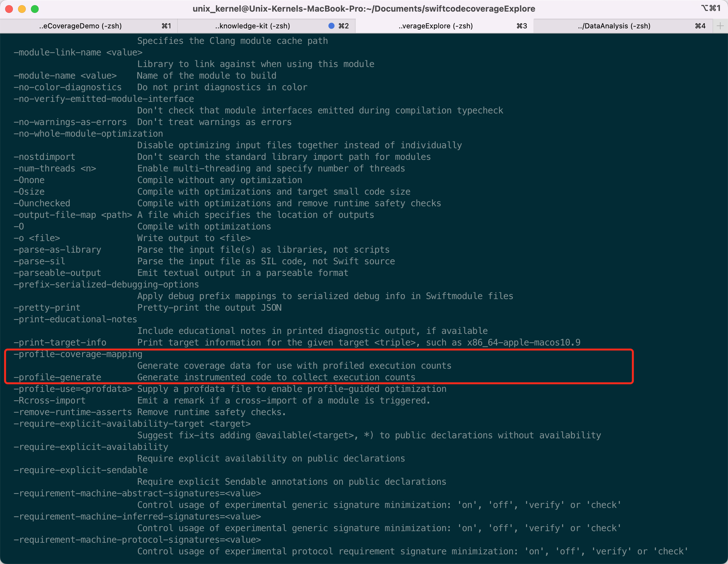The image size is (728, 564).
Task: Click the -module-link-name <value> option text
Action: coord(78,53)
